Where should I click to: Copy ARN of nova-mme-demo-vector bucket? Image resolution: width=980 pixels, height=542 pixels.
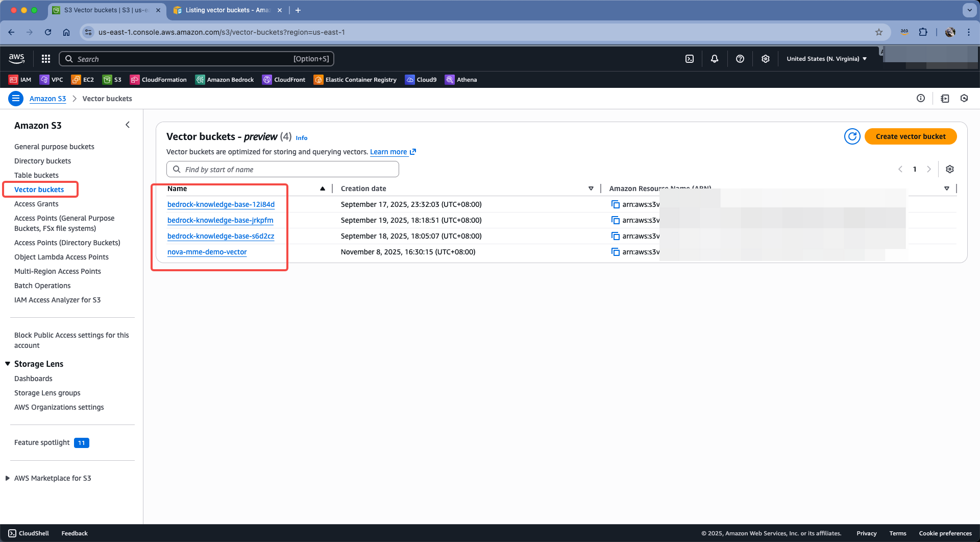(x=615, y=252)
